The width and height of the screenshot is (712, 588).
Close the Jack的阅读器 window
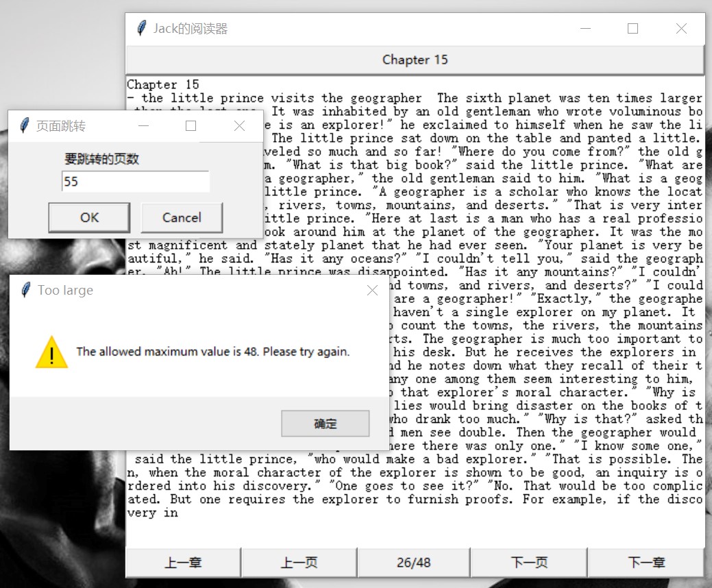pyautogui.click(x=681, y=29)
